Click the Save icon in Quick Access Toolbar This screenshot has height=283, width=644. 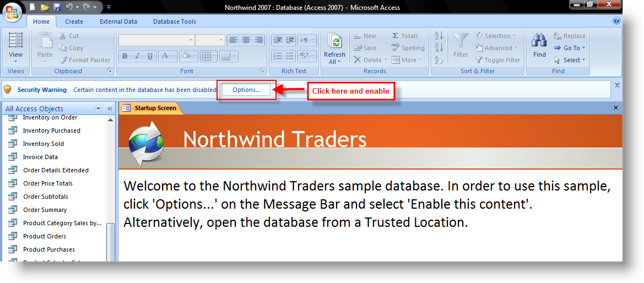click(57, 7)
